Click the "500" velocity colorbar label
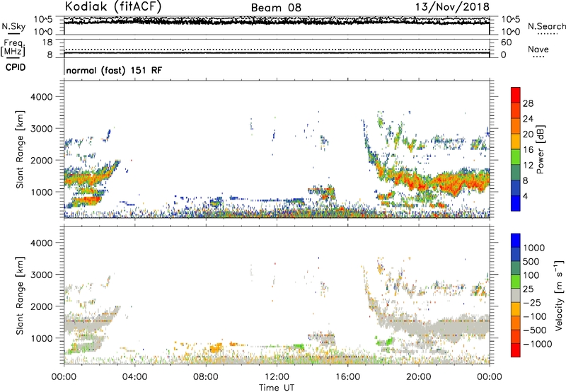The height and width of the screenshot is (392, 566). pos(531,262)
